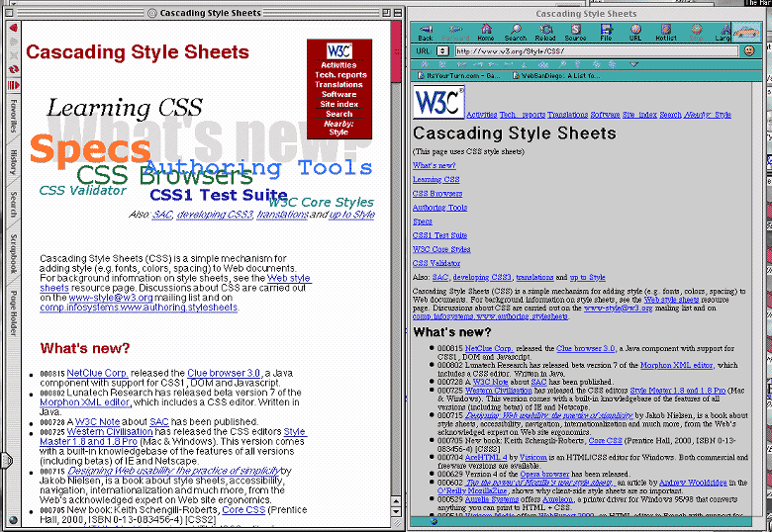772x532 pixels.
Task: Click the Larger text button in right browser toolbar
Action: coord(723,33)
